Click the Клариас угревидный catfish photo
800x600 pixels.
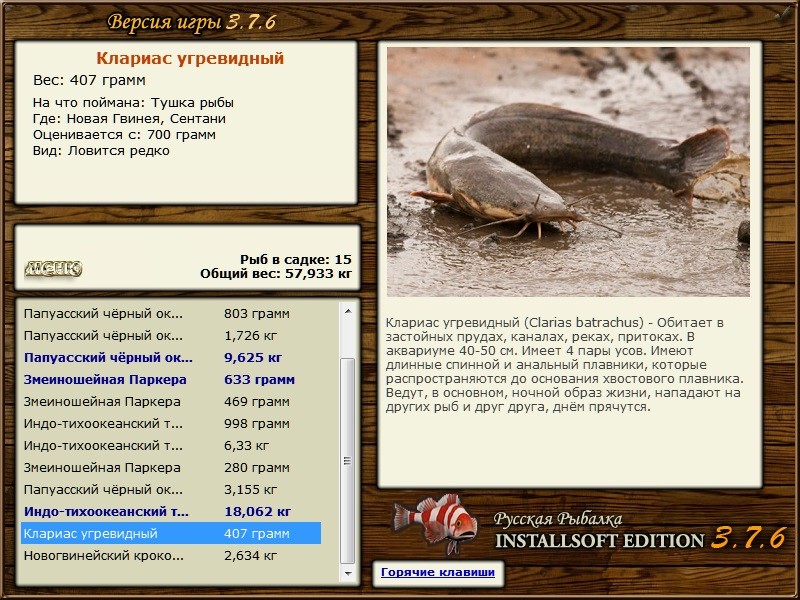[x=568, y=172]
